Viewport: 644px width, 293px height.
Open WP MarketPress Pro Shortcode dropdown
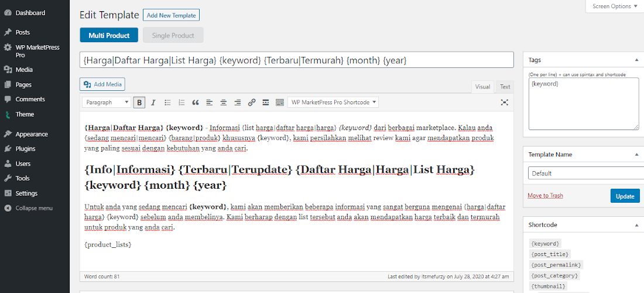pos(333,103)
